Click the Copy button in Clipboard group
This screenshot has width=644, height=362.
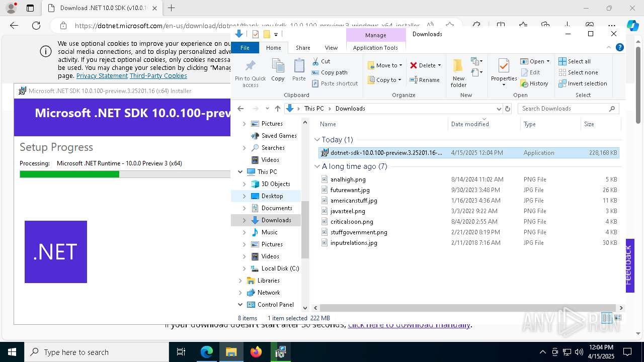coord(278,70)
